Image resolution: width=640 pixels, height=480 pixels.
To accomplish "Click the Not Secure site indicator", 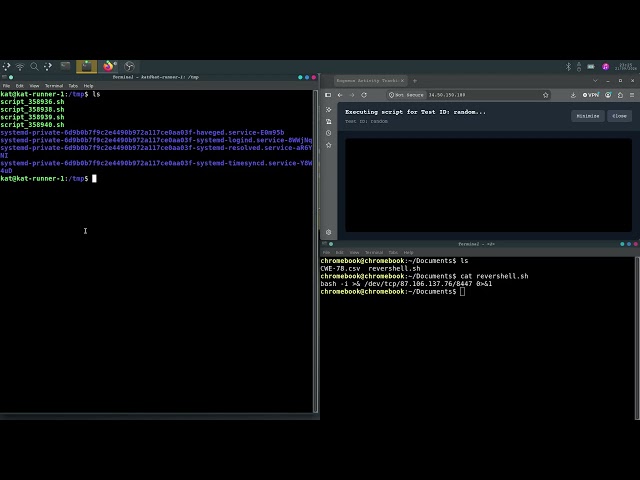I will tap(406, 95).
